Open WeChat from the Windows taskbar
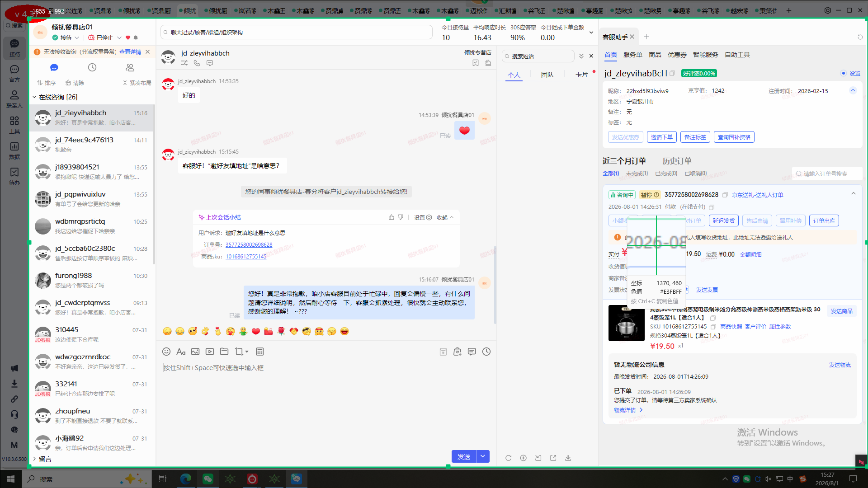This screenshot has width=868, height=488. (208, 479)
